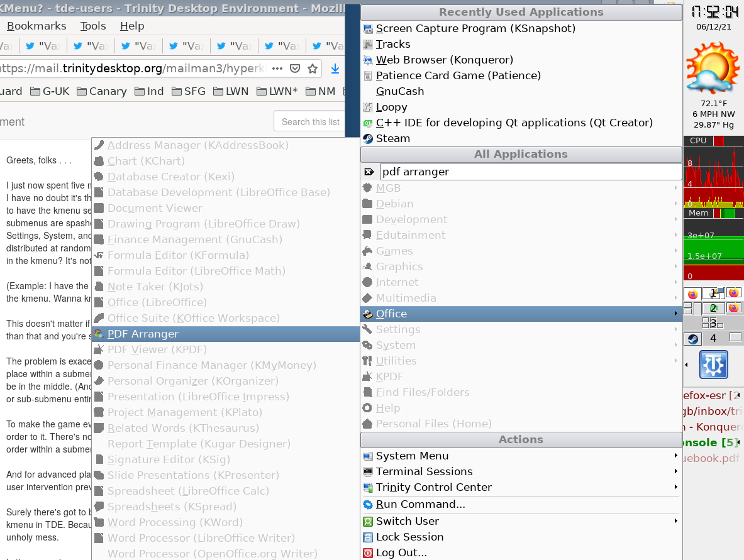The image size is (744, 560).
Task: Expand the System Menu arrow
Action: [x=675, y=455]
